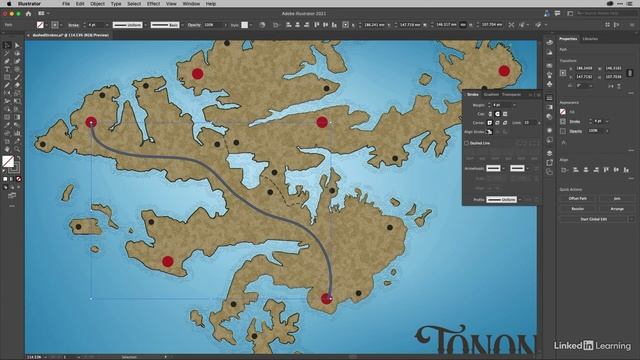Open the end arrowhead dropdown
The height and width of the screenshot is (360, 640).
527,169
